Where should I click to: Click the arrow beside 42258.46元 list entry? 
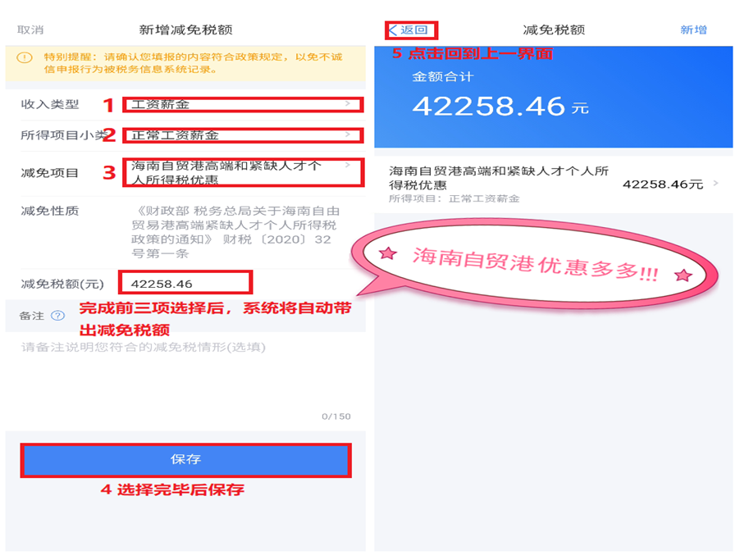tap(716, 183)
